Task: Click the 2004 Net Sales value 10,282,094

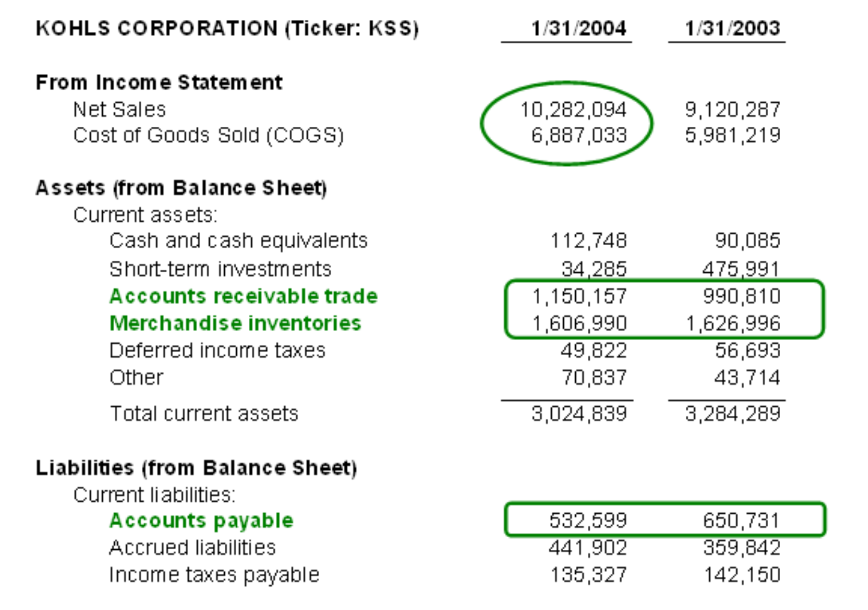Action: (x=573, y=110)
